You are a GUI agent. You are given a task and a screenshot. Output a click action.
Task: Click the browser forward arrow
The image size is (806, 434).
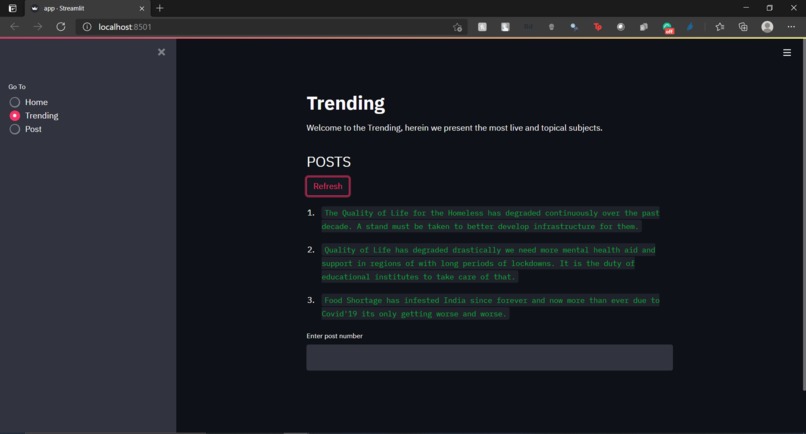[38, 27]
